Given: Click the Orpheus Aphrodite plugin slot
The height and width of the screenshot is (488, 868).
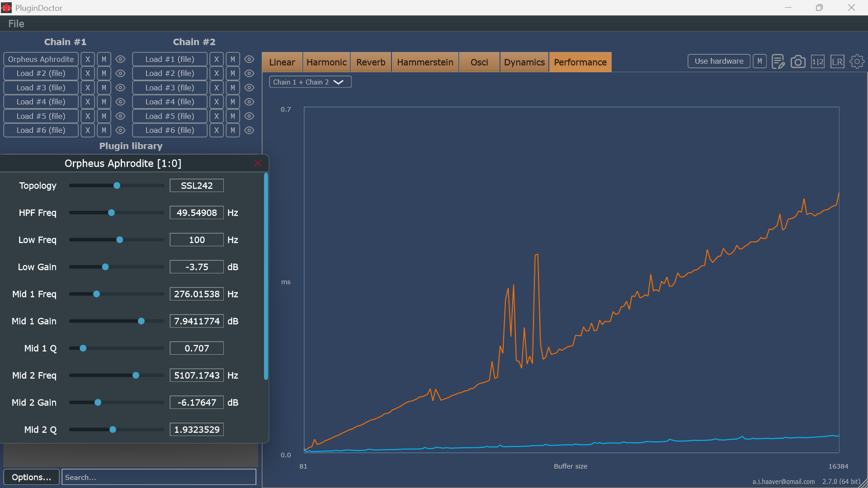Looking at the screenshot, I should coord(41,59).
